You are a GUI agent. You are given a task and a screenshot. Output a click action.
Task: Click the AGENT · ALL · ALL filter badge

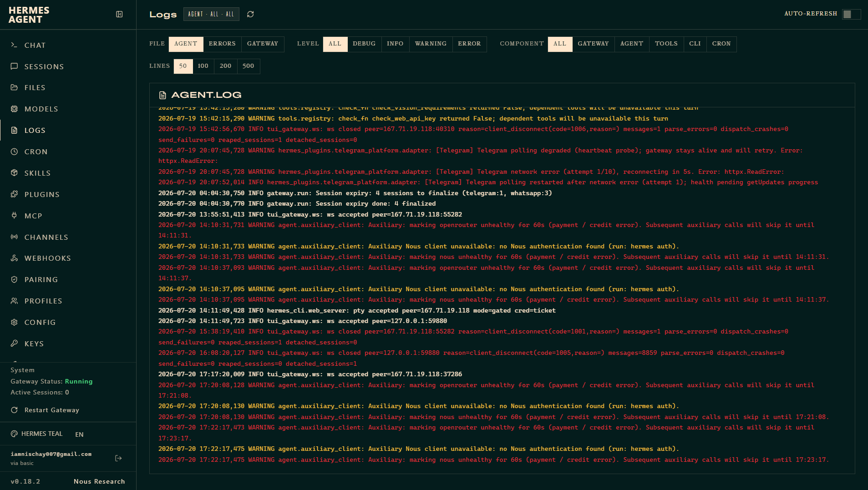(211, 14)
